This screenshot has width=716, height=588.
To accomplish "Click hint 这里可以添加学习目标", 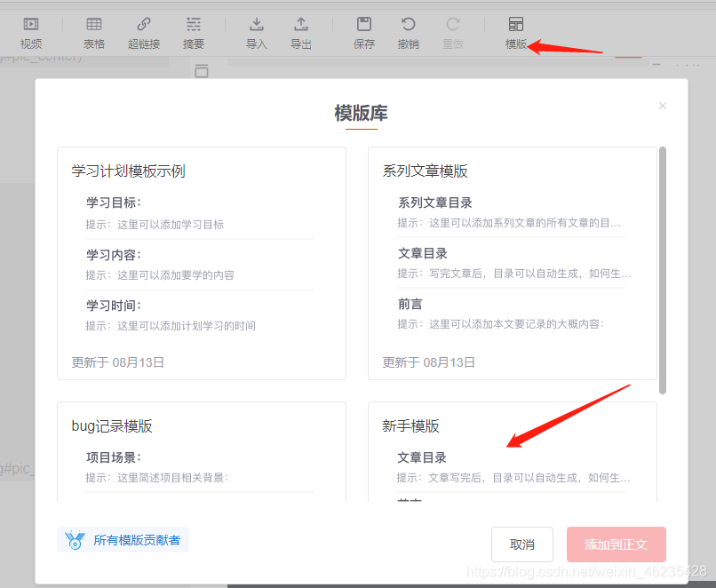I will click(x=171, y=224).
